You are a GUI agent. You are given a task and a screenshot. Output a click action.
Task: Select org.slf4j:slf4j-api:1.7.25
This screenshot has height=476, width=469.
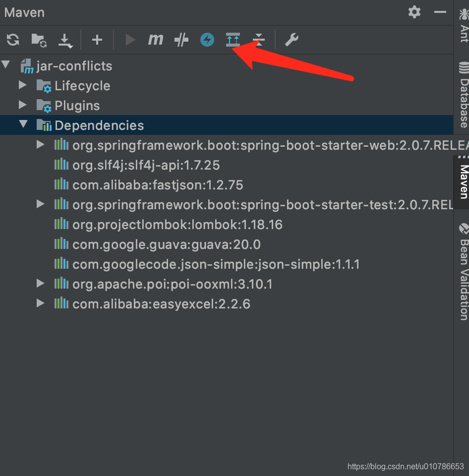click(146, 165)
